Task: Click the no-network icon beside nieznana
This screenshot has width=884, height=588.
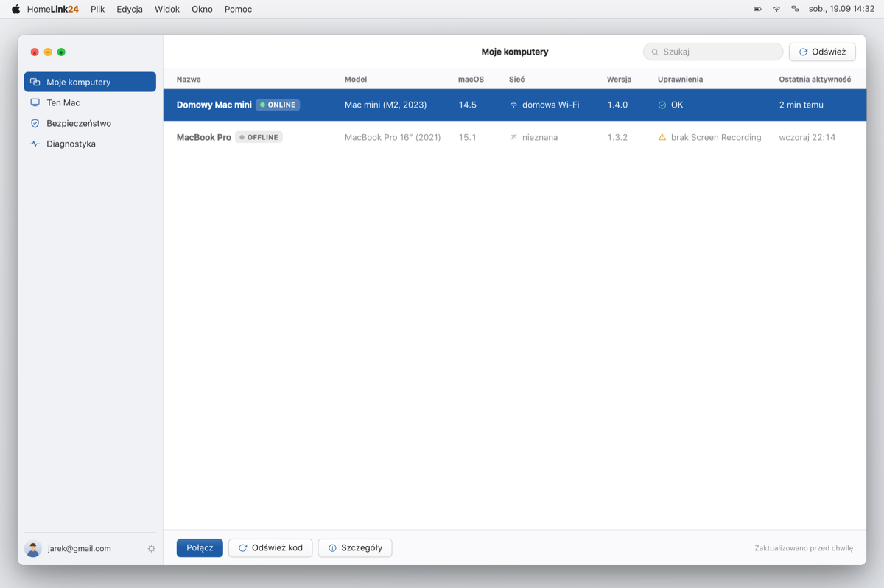Action: (x=513, y=137)
